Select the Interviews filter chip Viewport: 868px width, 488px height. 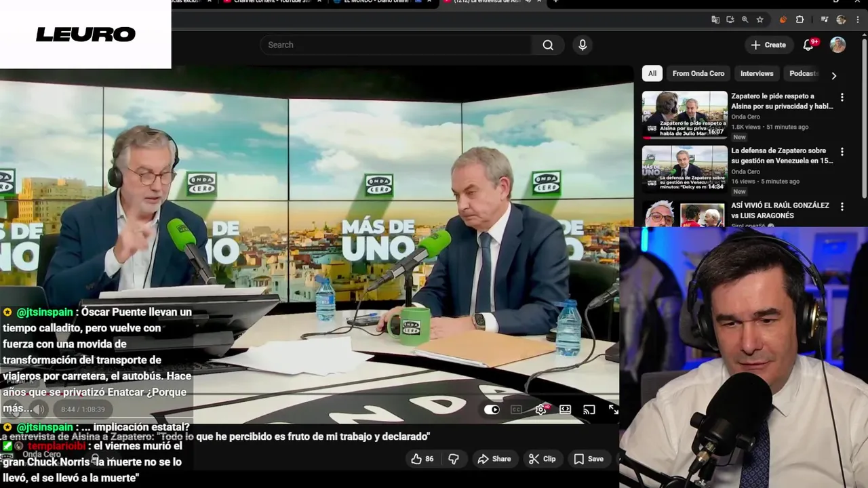[x=757, y=73]
